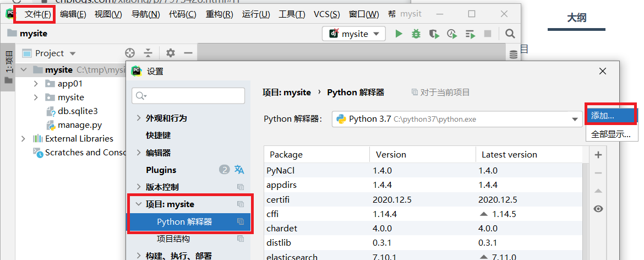Click the Debug bug icon
The width and height of the screenshot is (644, 260).
pos(416,34)
